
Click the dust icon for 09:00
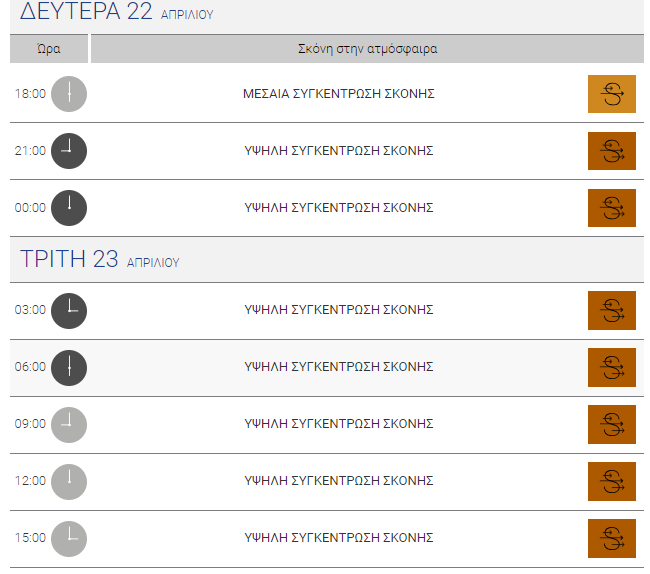point(611,424)
